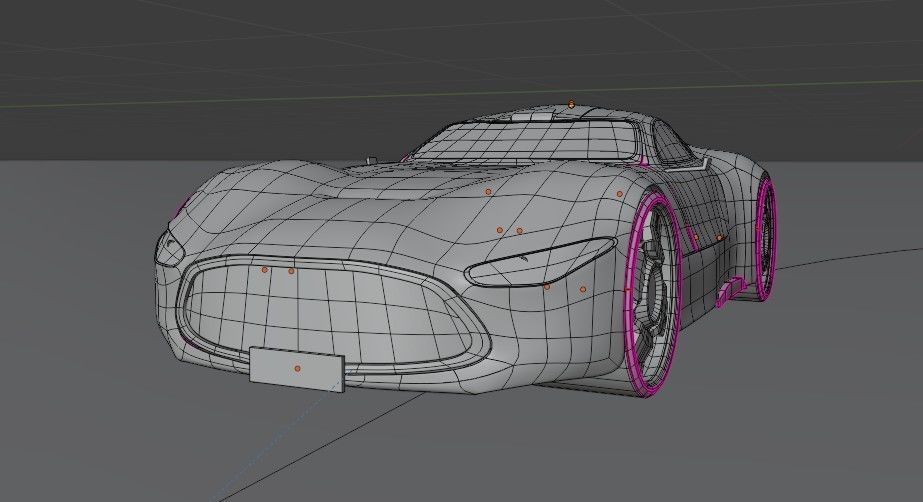This screenshot has height=502, width=923.
Task: Select the orange origin point atop the roof
Action: pyautogui.click(x=571, y=104)
